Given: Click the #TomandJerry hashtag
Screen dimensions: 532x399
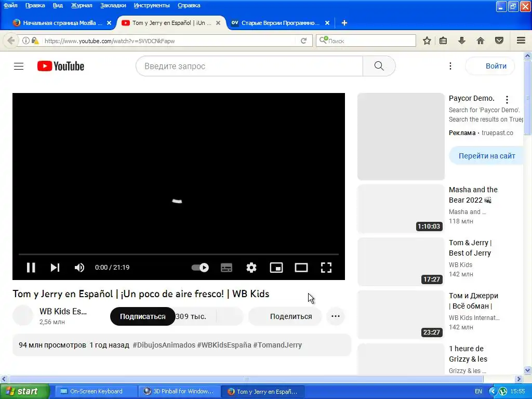Looking at the screenshot, I should click(277, 345).
